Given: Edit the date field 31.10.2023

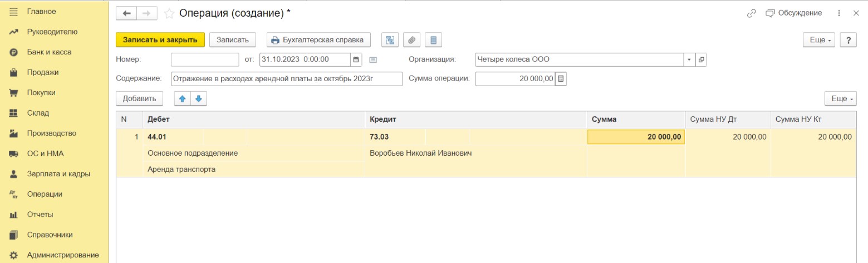Looking at the screenshot, I should pos(305,59).
